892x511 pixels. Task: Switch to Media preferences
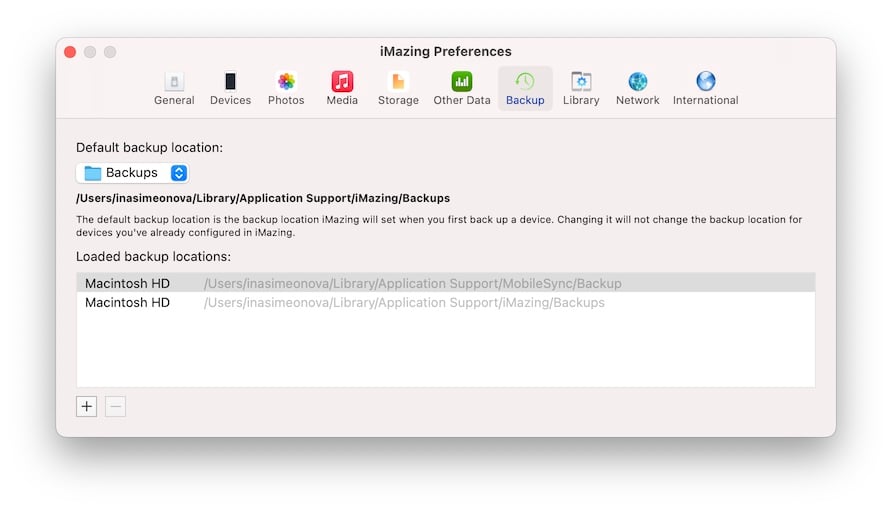(x=342, y=89)
